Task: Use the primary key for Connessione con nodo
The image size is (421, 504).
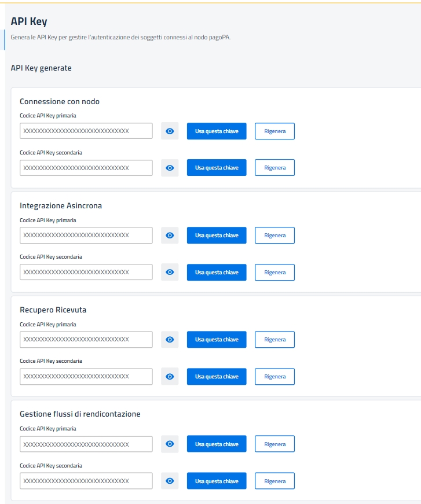Action: tap(217, 131)
